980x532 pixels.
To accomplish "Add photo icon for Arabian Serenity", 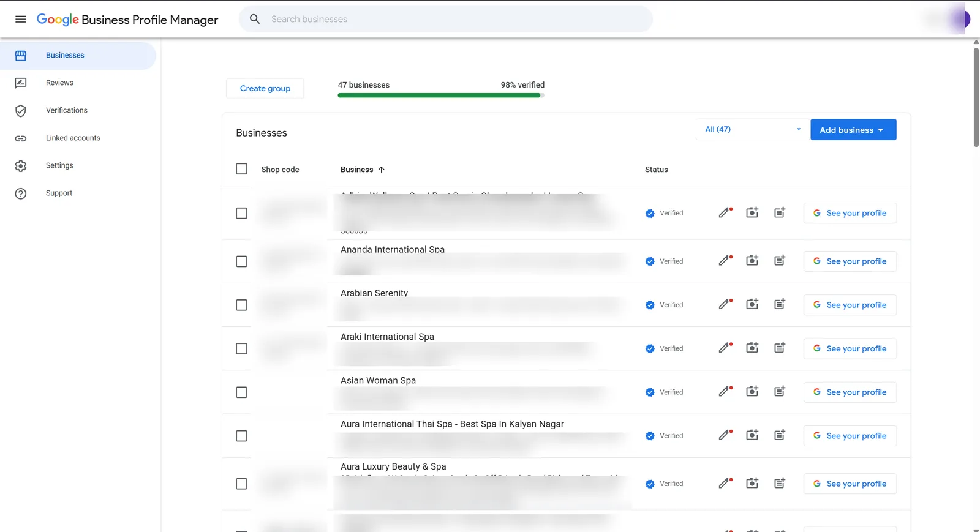I will (x=752, y=304).
